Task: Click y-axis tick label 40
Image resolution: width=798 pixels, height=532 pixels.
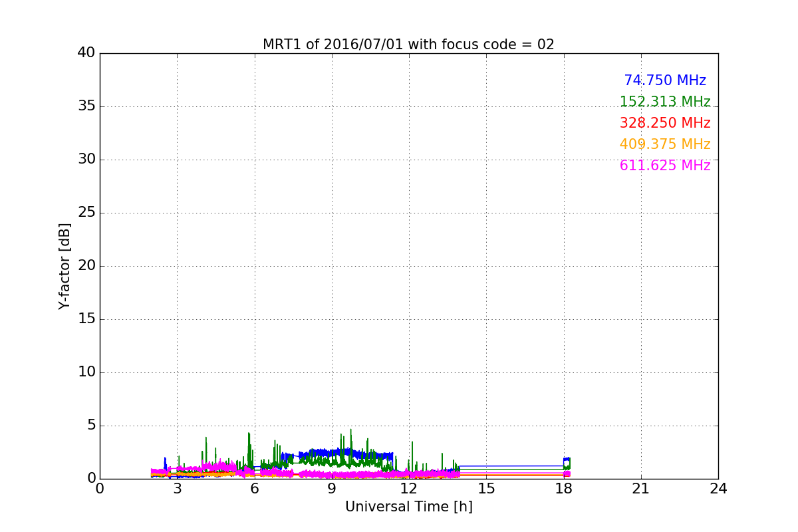Action: [86, 53]
